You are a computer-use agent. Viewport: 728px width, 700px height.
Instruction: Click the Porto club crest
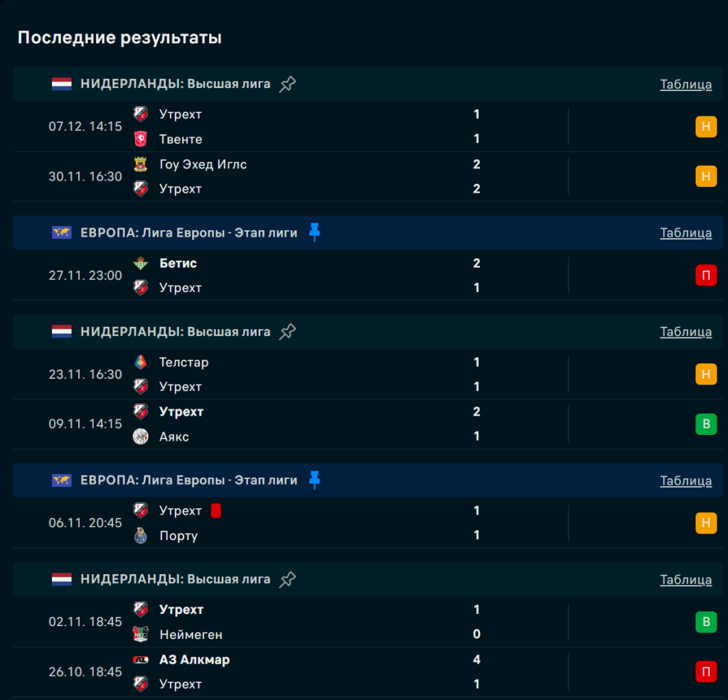coord(141,536)
